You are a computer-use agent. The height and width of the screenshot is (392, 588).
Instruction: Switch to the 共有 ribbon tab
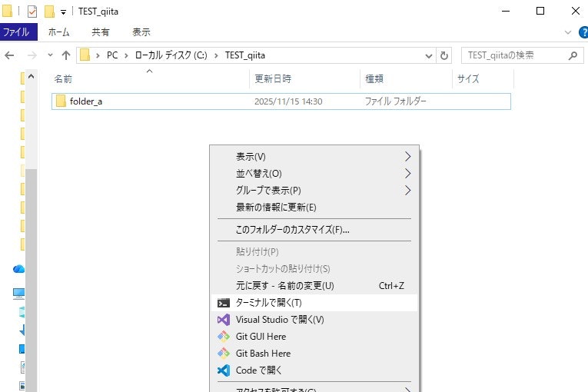[x=101, y=32]
